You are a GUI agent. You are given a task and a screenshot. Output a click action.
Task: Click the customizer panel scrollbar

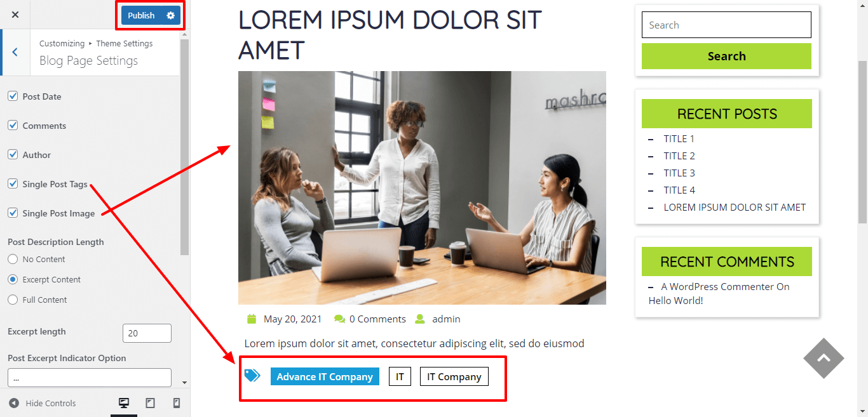[184, 146]
